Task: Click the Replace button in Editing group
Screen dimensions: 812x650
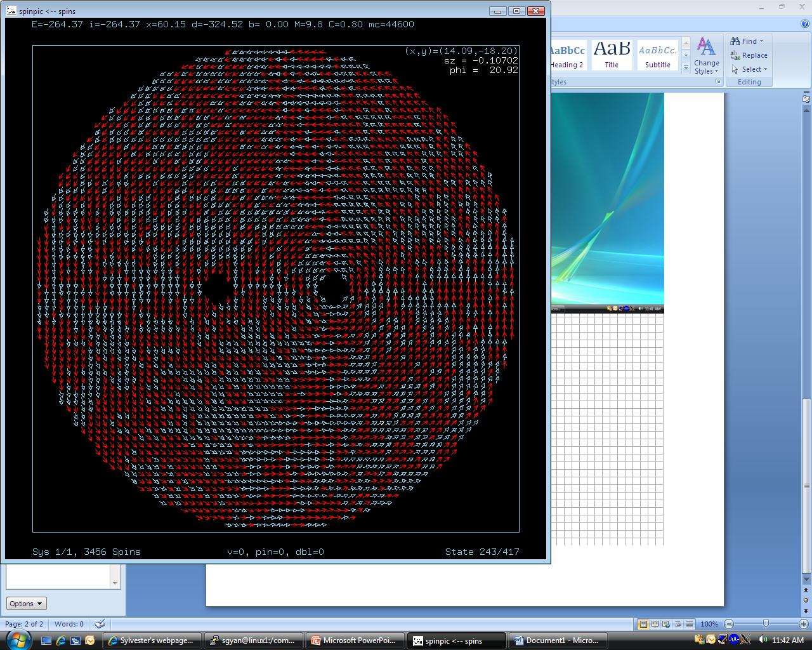Action: [749, 55]
